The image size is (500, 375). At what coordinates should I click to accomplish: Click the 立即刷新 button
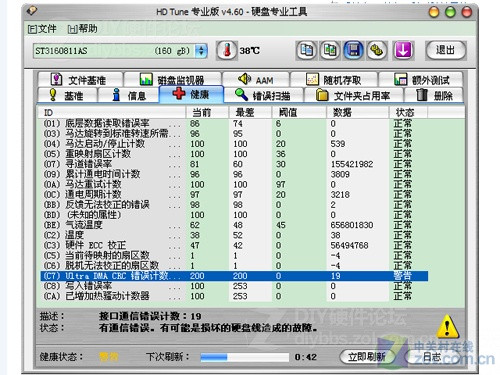[366, 357]
